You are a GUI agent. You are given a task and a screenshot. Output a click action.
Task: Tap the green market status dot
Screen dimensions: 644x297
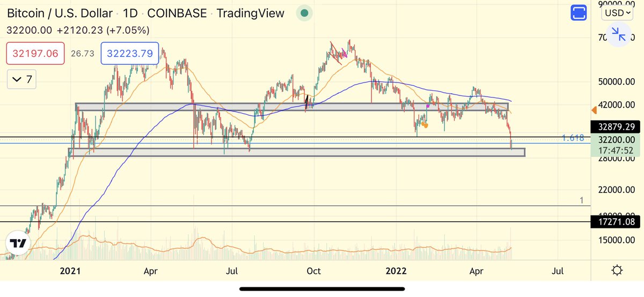pos(304,13)
